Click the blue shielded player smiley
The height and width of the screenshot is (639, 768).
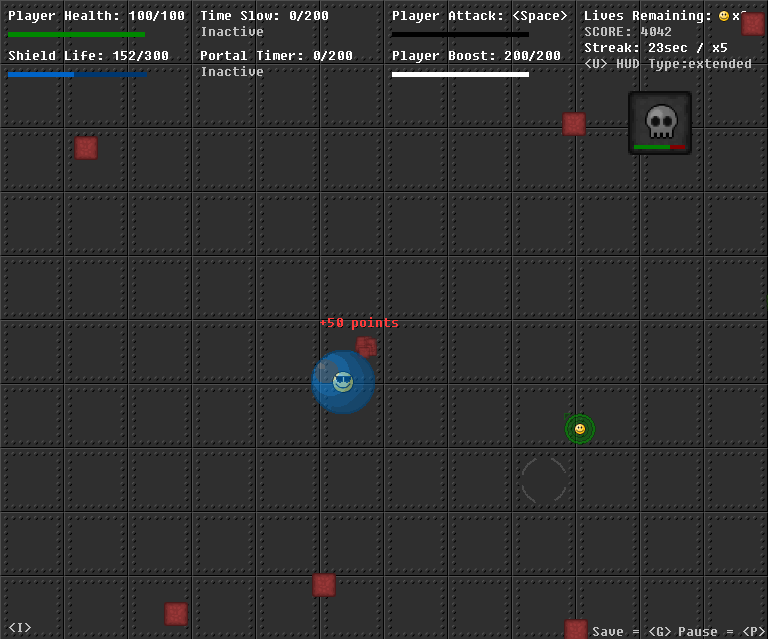343,382
